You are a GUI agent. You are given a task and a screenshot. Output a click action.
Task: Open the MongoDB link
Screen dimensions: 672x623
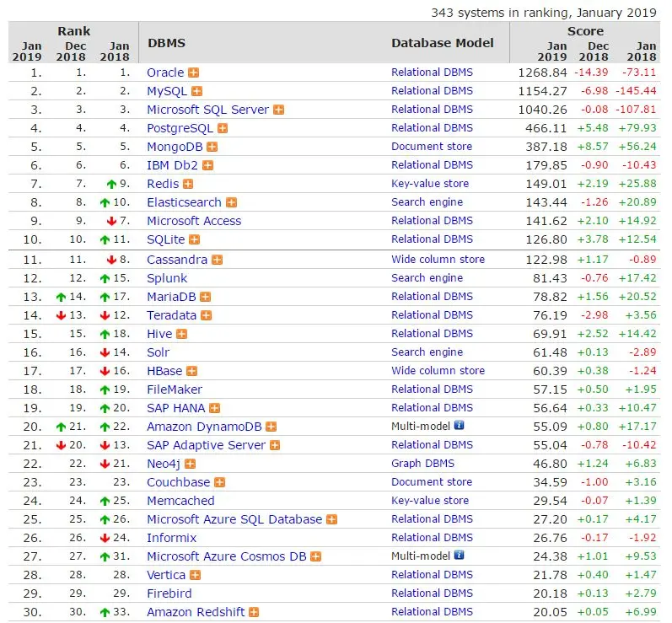tap(175, 147)
